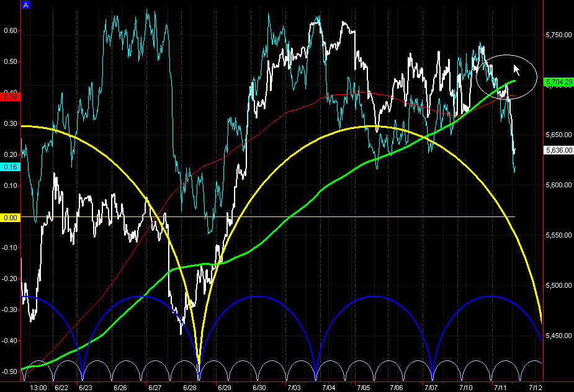Select the white 5,636.00 last price tag
The width and height of the screenshot is (574, 392).
(x=558, y=150)
